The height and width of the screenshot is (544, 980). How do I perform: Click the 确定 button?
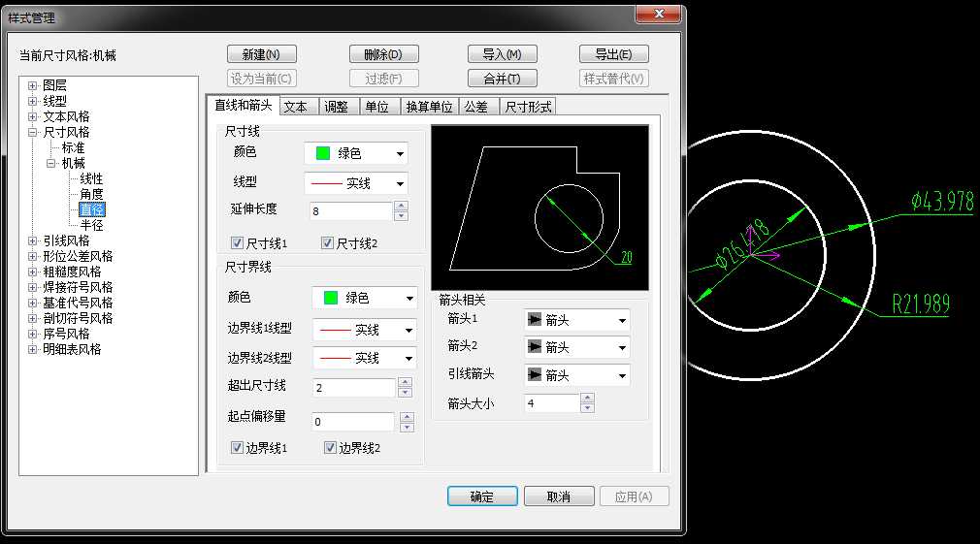(x=482, y=496)
